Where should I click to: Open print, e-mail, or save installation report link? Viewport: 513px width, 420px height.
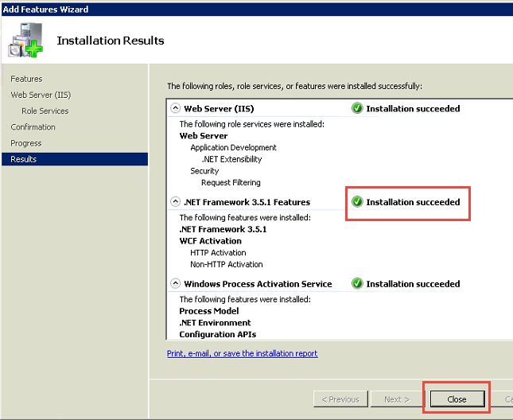tap(242, 353)
